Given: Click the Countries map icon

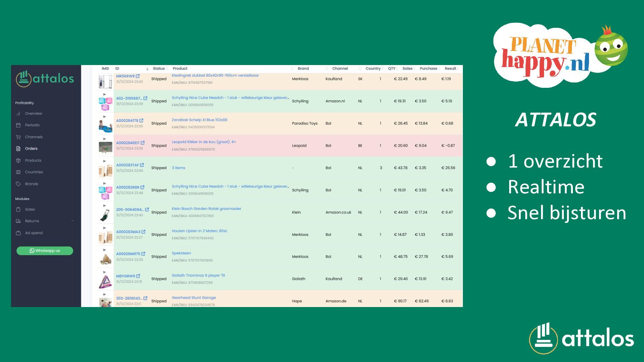Looking at the screenshot, I should click(x=18, y=172).
